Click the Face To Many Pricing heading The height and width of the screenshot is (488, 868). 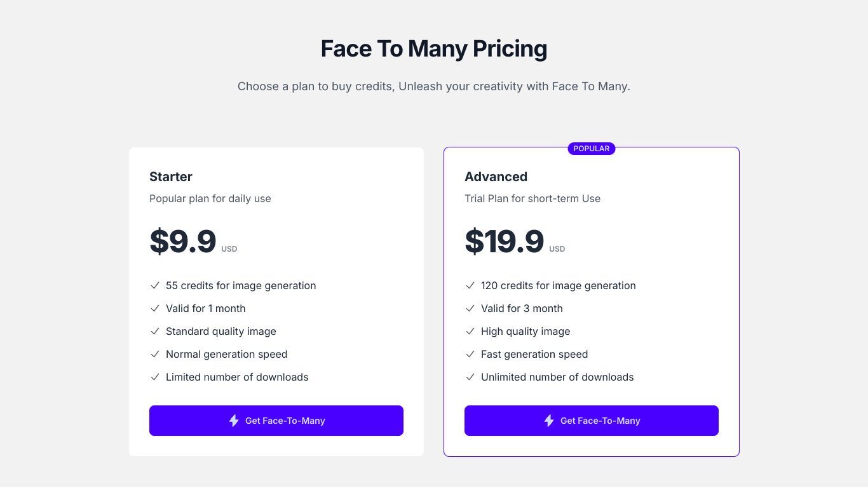[x=434, y=49]
